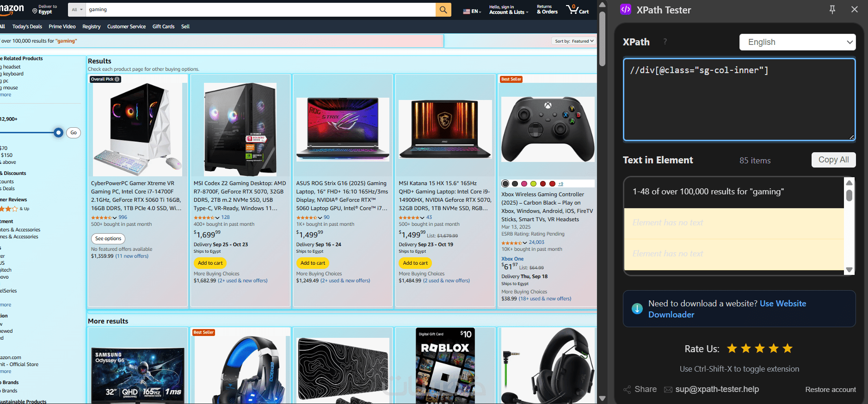Click CyberPowerPC star rating

tap(101, 218)
